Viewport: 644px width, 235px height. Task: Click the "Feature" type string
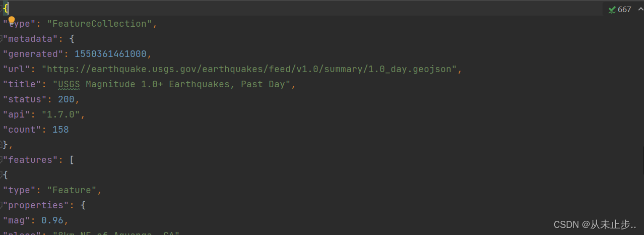pos(72,190)
